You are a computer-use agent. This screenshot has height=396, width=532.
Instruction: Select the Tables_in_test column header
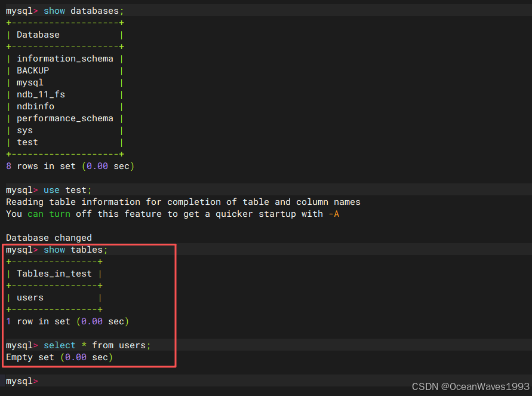click(x=54, y=274)
